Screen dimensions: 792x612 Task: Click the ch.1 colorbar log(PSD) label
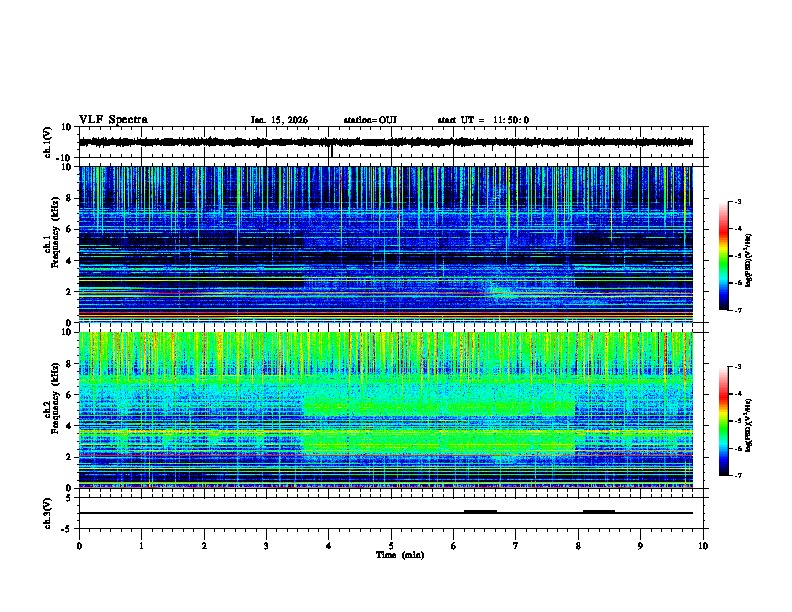(748, 260)
